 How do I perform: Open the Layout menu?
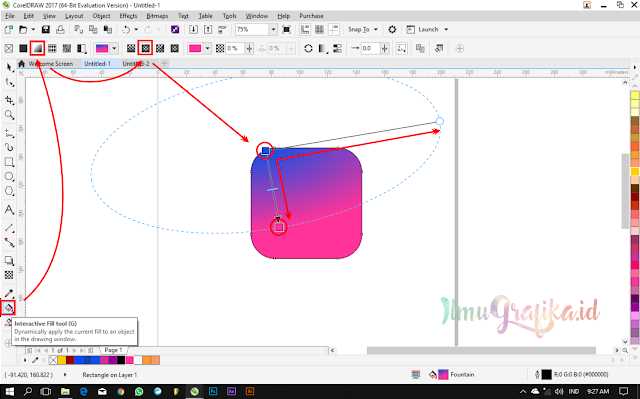point(74,16)
